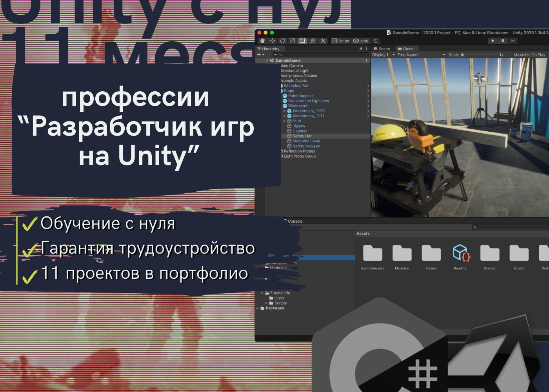The image size is (549, 392).
Task: Open Hierarchy create plus dropdown
Action: click(x=261, y=54)
